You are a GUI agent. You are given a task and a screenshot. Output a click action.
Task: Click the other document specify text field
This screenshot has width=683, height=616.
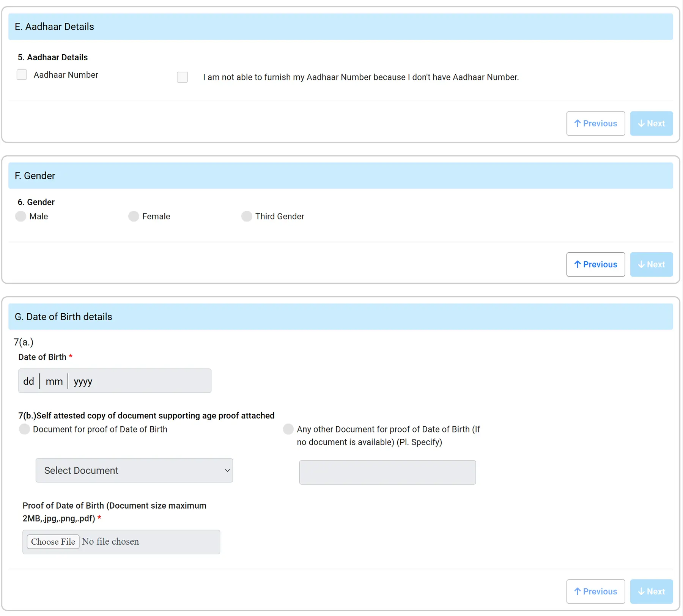tap(387, 472)
